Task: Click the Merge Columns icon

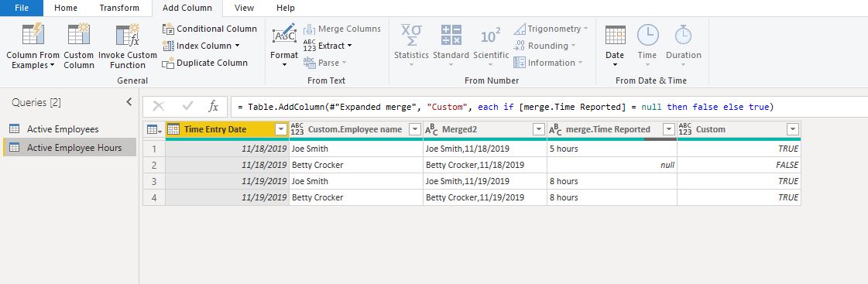Action: pyautogui.click(x=310, y=29)
